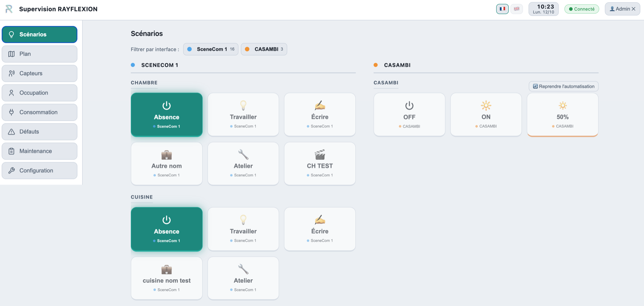Click the sun icon on CASAMBI ON
The image size is (644, 306).
[486, 105]
